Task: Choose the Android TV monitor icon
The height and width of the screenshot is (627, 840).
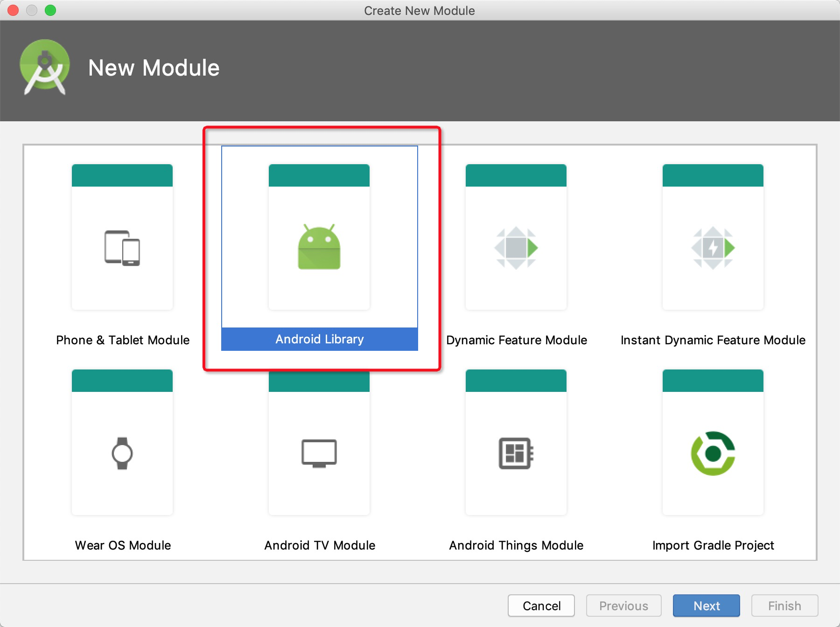Action: coord(319,453)
